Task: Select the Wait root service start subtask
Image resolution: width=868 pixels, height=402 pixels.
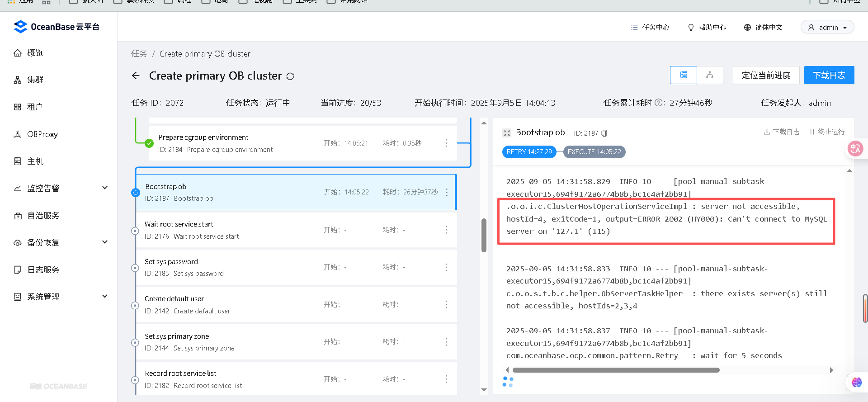Action: (x=296, y=230)
